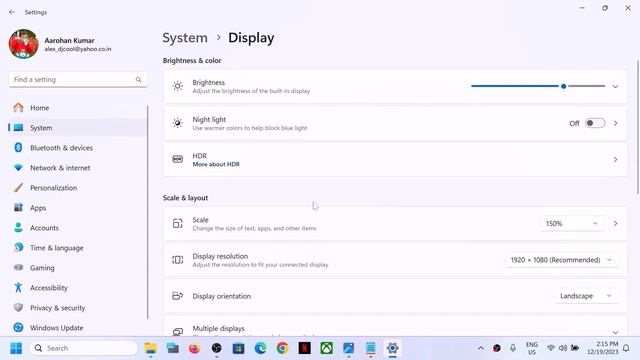Open Microsoft Edge from the taskbar
The height and width of the screenshot is (360, 640).
(x=260, y=348)
